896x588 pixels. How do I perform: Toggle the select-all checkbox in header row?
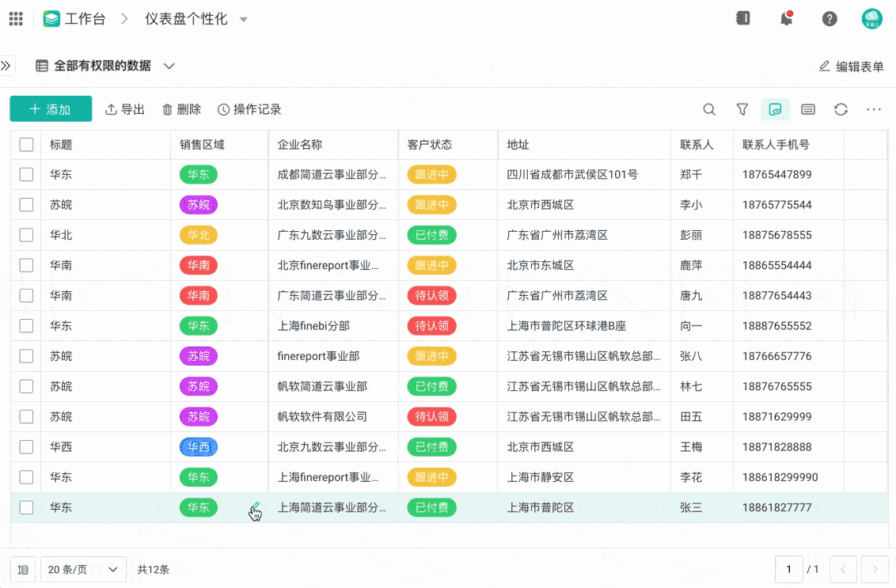click(x=26, y=144)
